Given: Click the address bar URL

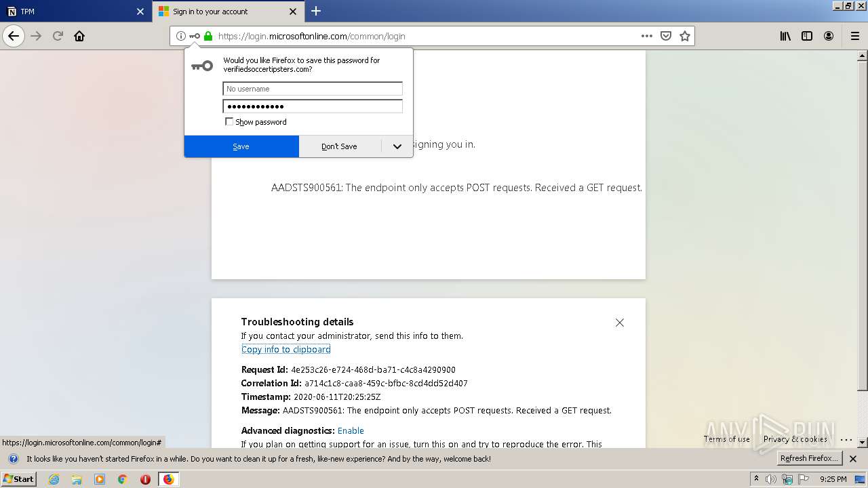Looking at the screenshot, I should (312, 37).
